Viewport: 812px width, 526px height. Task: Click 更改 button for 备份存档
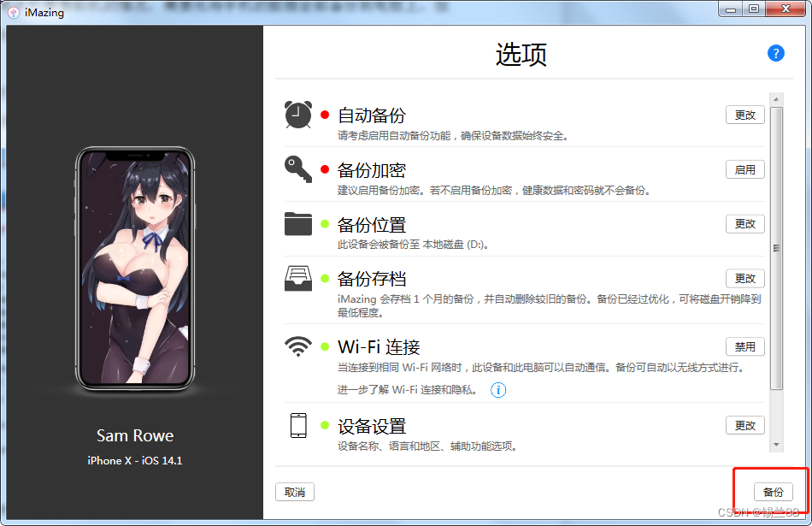[744, 278]
